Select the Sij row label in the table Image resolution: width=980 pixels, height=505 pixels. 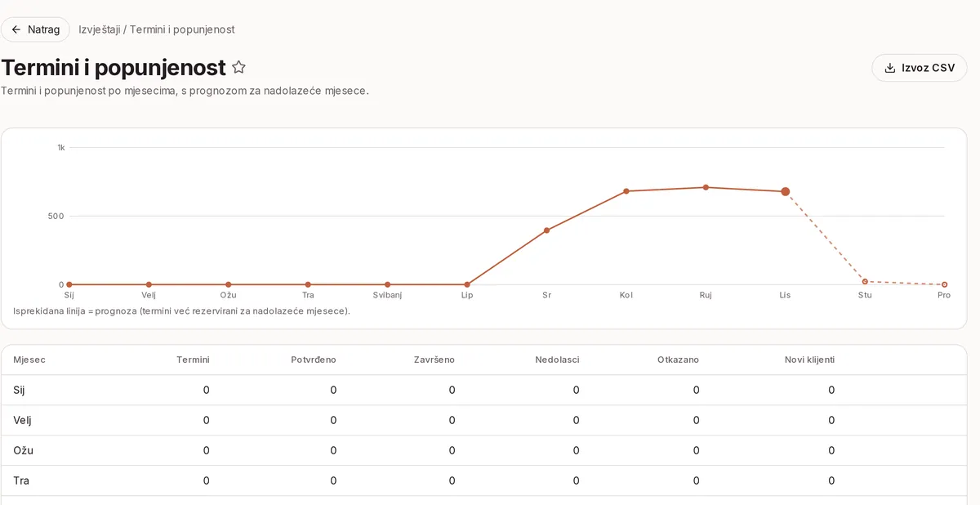tap(19, 390)
